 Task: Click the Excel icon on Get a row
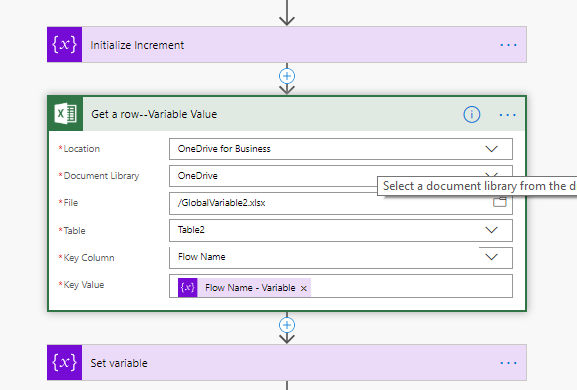pyautogui.click(x=66, y=114)
